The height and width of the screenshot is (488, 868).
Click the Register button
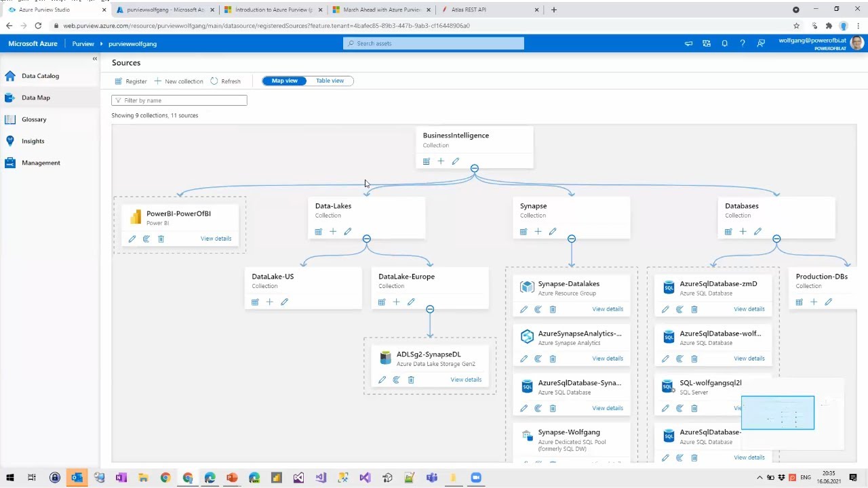[x=131, y=81]
